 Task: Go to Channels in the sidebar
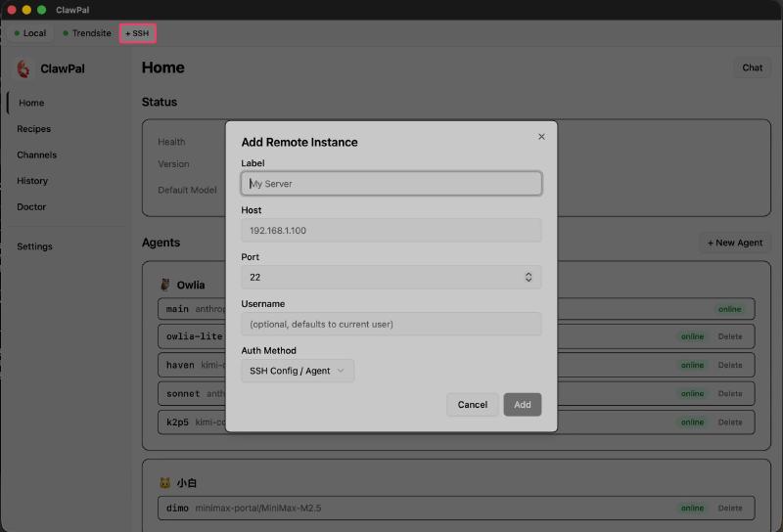(37, 155)
